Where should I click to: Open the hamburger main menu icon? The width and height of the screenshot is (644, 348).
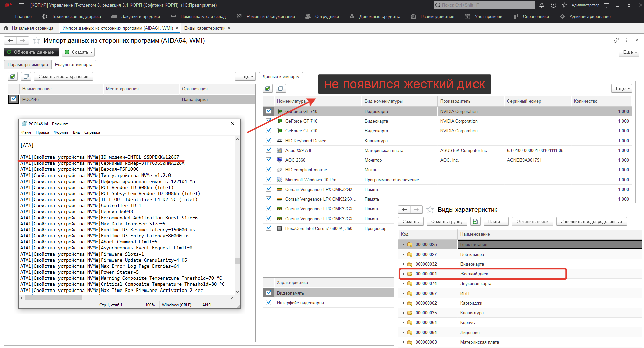coord(21,5)
